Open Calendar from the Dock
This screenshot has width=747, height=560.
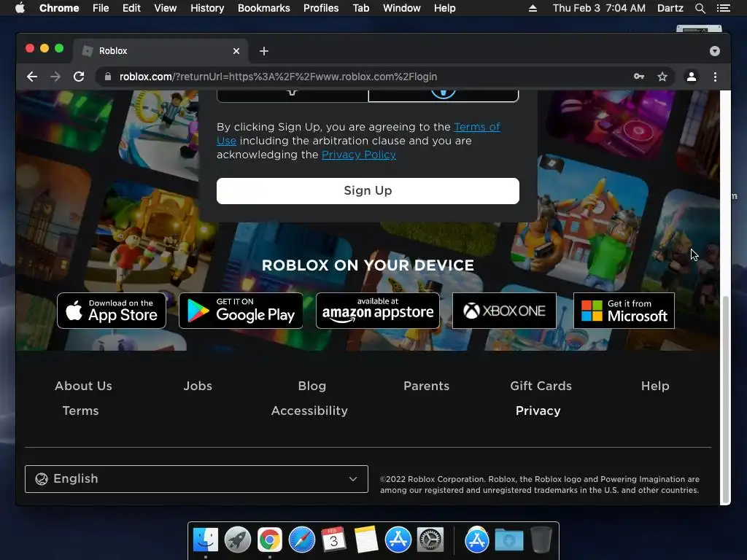click(333, 540)
